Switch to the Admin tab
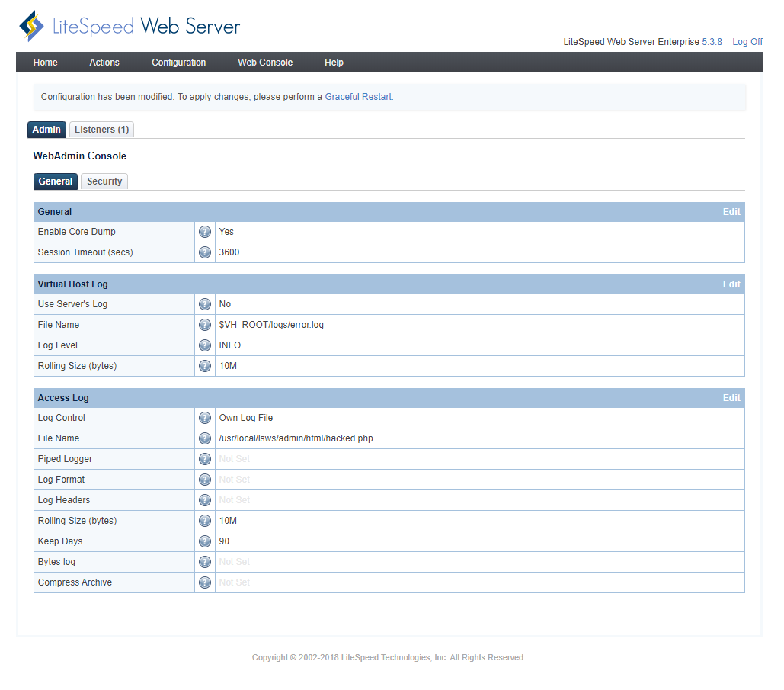Viewport: 784px width, 690px height. coord(46,130)
